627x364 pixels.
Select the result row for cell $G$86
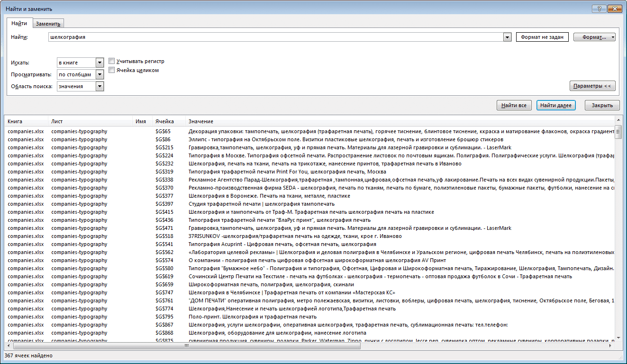tap(309, 139)
